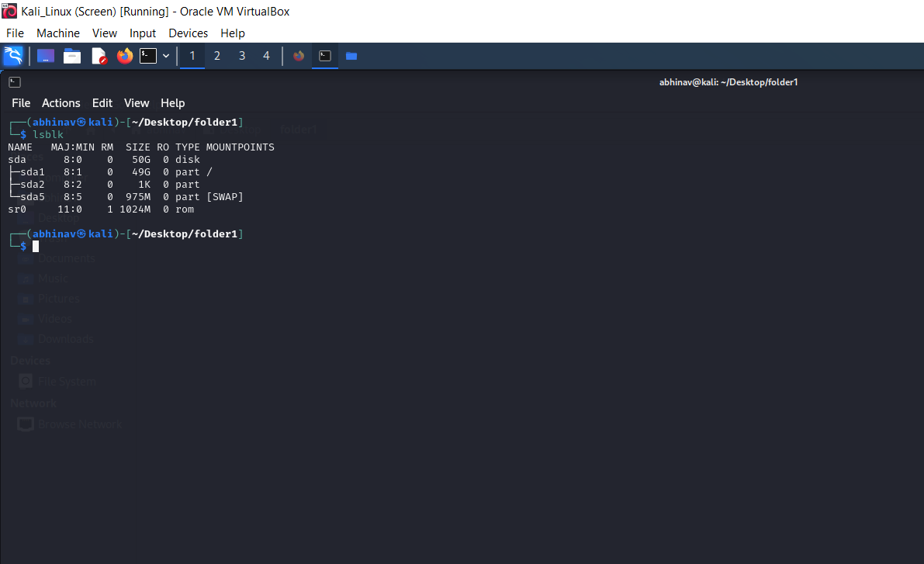Switch to workspace 3
Viewport: 924px width, 564px height.
click(x=241, y=56)
